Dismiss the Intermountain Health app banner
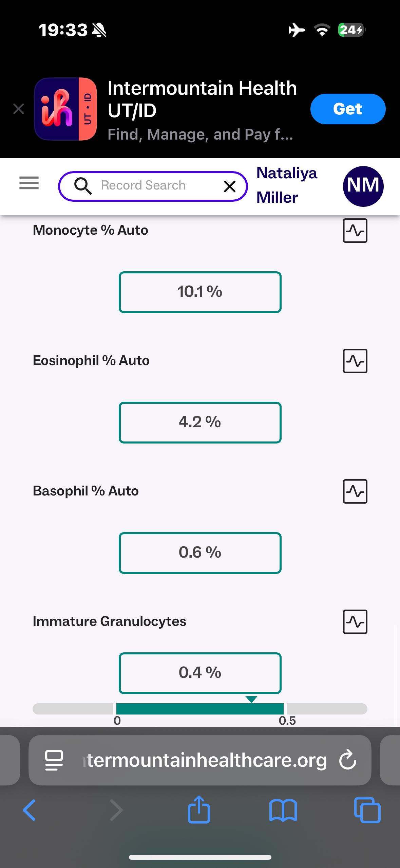 pos(19,109)
